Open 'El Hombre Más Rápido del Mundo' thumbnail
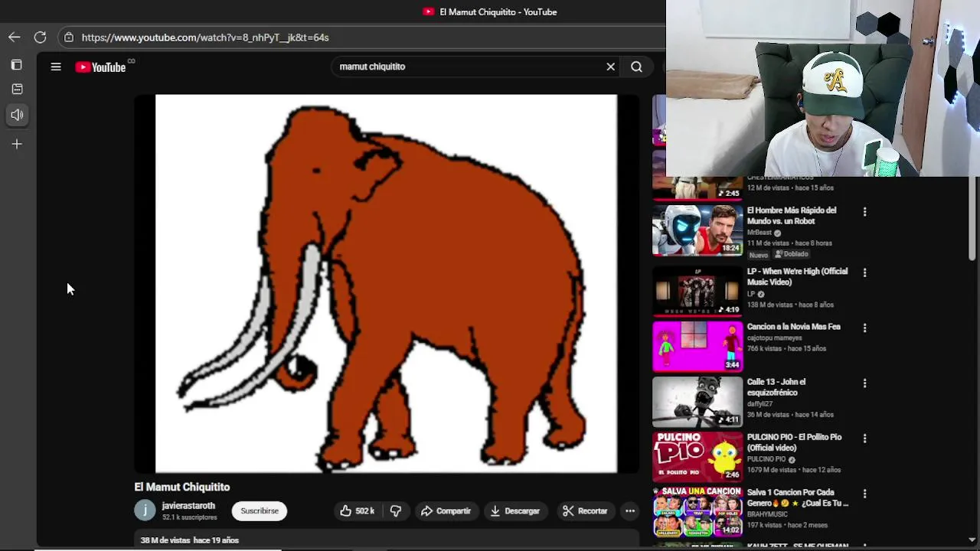This screenshot has height=551, width=980. [697, 230]
